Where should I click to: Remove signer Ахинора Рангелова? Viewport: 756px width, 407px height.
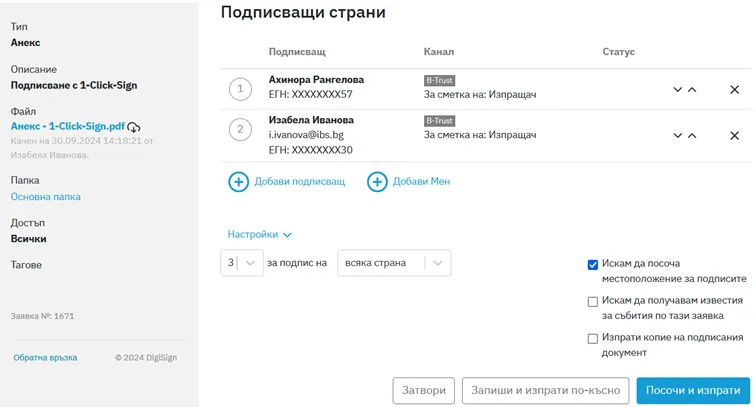734,90
